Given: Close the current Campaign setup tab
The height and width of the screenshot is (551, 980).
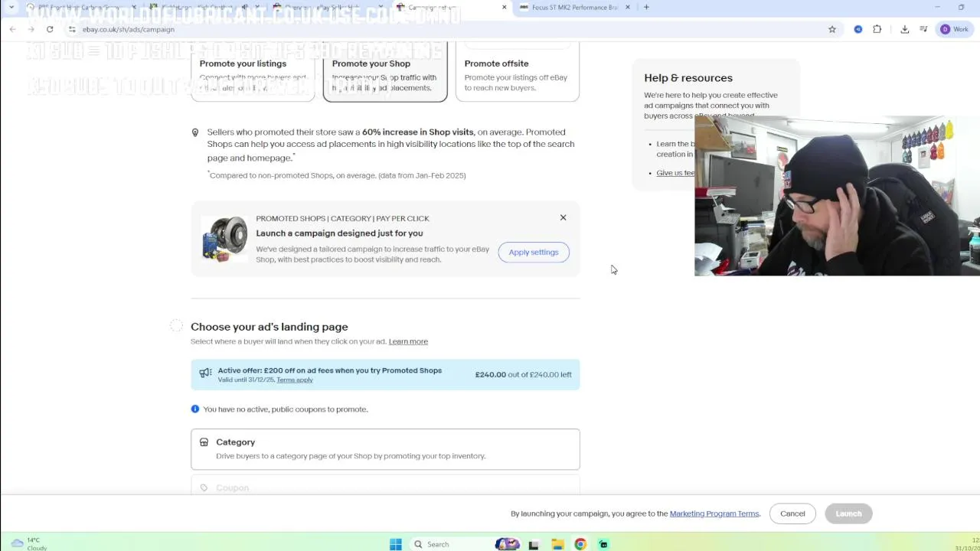Looking at the screenshot, I should (504, 8).
